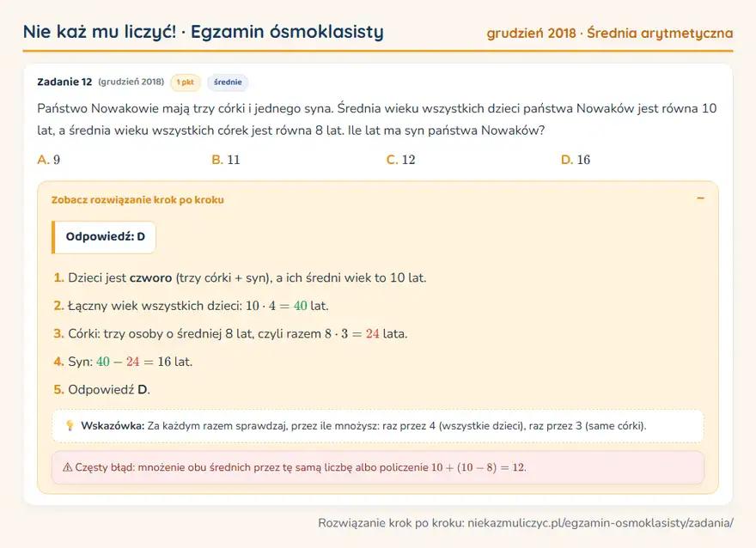Click 'grudzień 2018 · Średnia arytmetyczna' header label
The height and width of the screenshot is (548, 756).
point(610,33)
